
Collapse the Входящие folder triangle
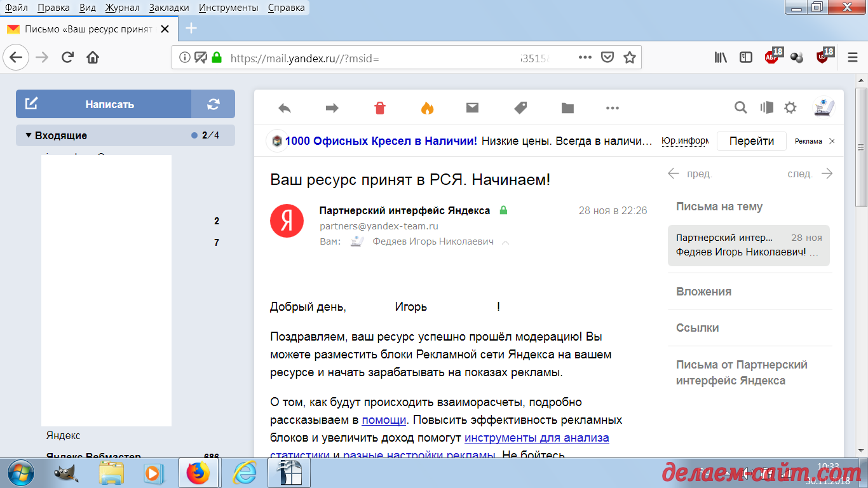click(29, 135)
